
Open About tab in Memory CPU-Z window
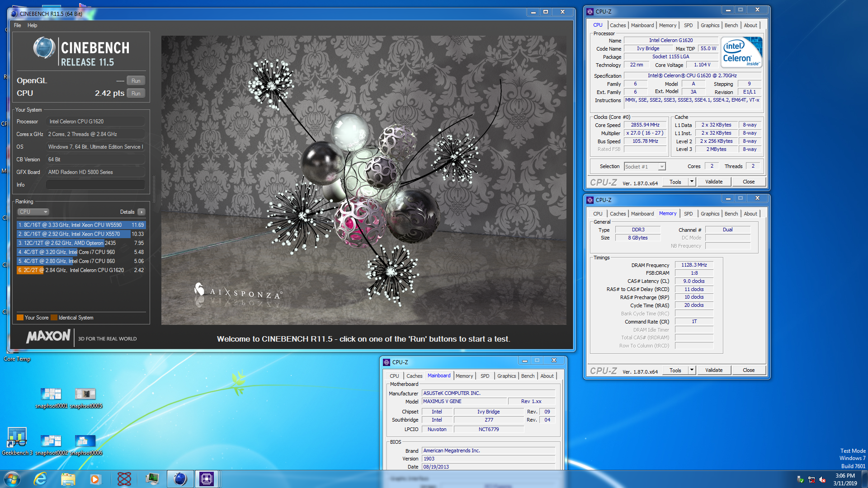click(x=750, y=214)
